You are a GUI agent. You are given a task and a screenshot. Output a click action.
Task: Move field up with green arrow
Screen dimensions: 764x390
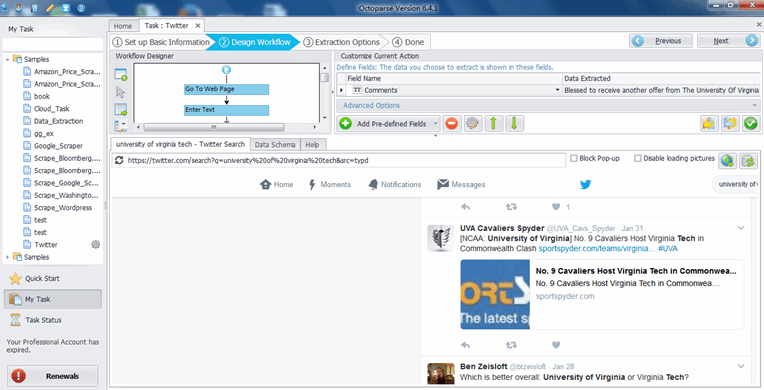click(x=494, y=124)
